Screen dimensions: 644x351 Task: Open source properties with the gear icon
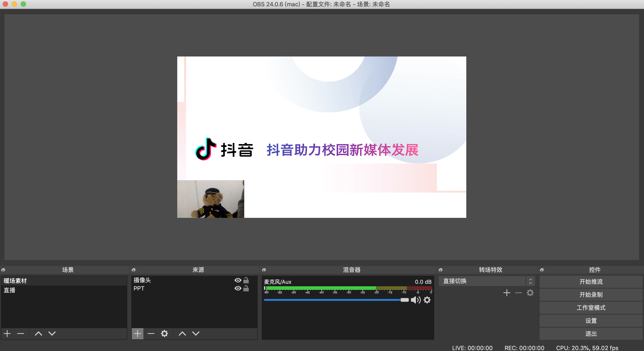[x=164, y=334]
